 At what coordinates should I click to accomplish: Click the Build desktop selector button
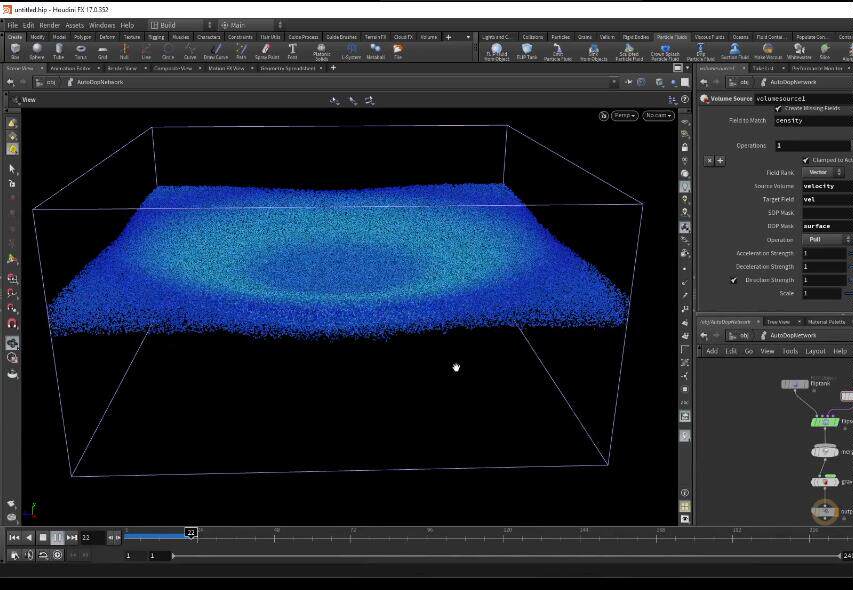180,25
